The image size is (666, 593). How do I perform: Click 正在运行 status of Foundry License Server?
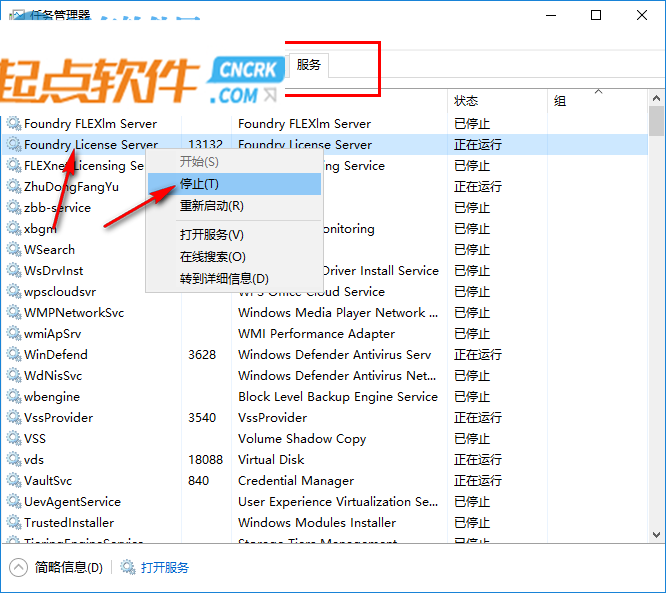(x=478, y=145)
